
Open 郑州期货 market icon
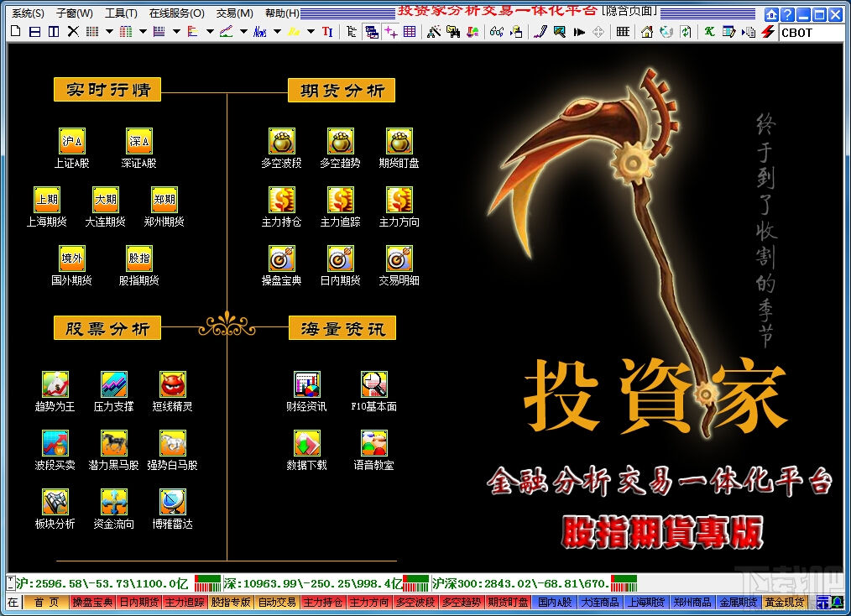(x=164, y=200)
